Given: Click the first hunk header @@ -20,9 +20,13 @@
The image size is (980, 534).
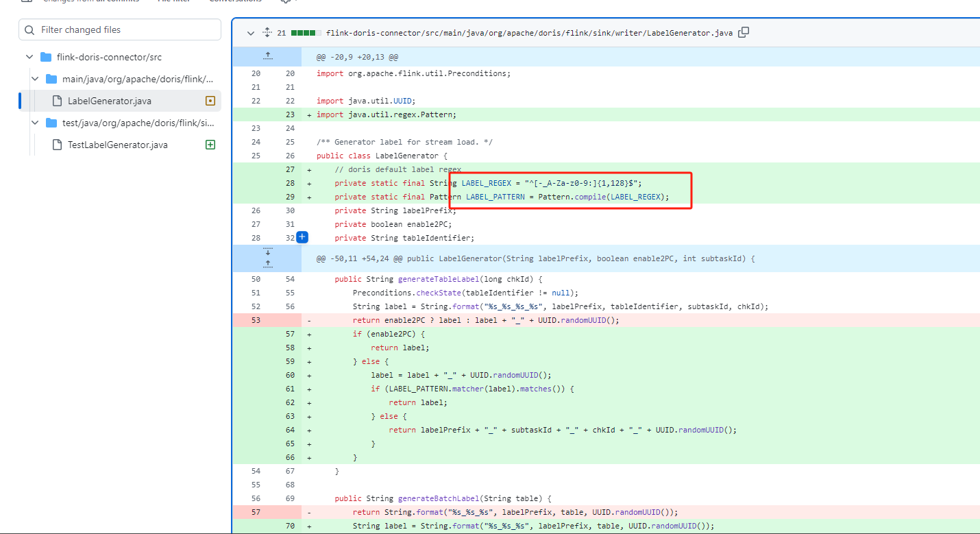Looking at the screenshot, I should point(357,57).
